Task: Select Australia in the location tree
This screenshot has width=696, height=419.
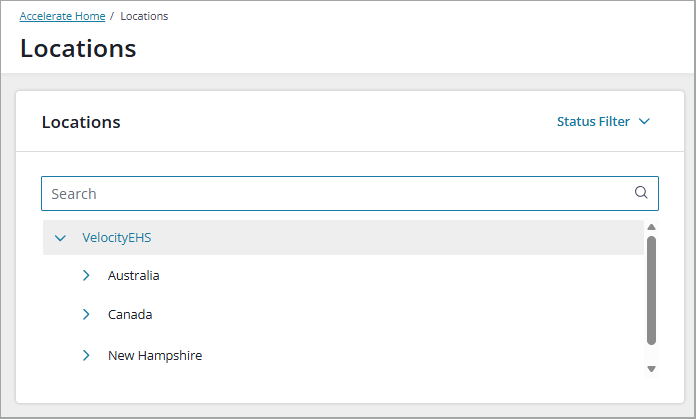Action: coord(134,276)
